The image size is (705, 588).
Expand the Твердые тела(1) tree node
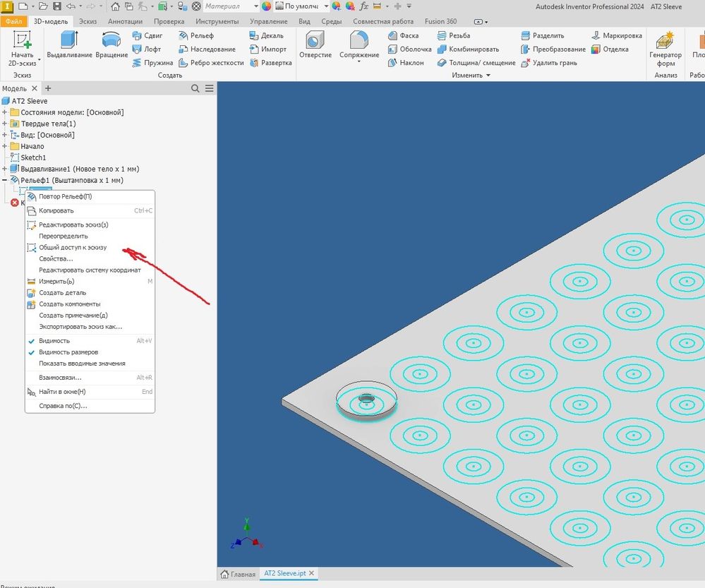6,124
